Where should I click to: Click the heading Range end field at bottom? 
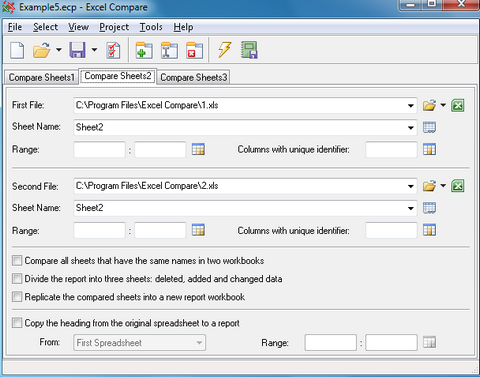tap(391, 343)
